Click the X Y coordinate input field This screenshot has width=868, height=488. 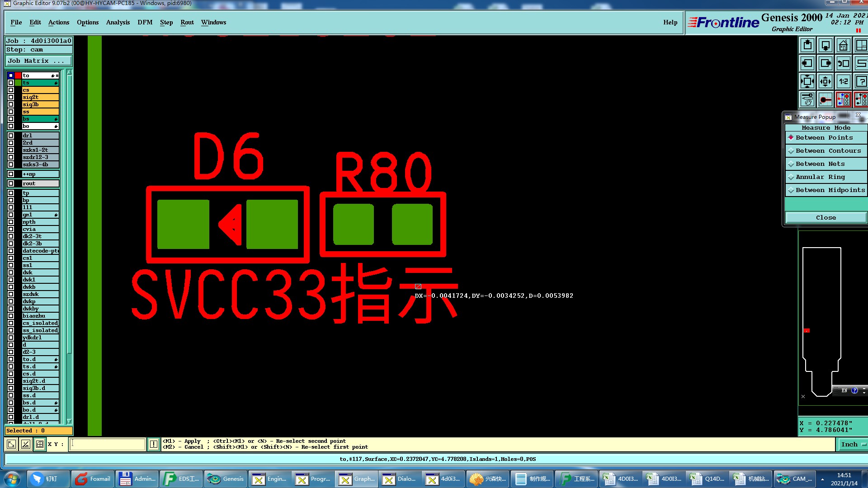[x=108, y=444]
